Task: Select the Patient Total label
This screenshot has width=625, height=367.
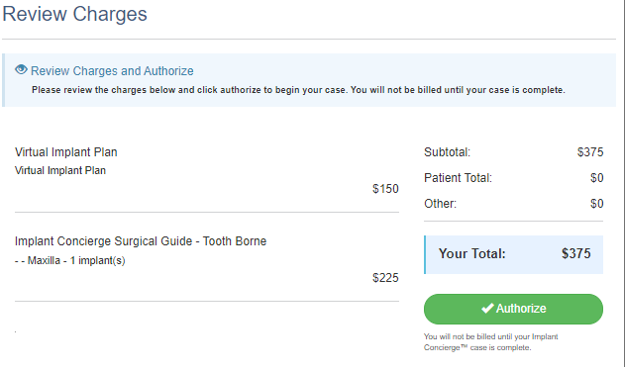Action: pos(458,178)
